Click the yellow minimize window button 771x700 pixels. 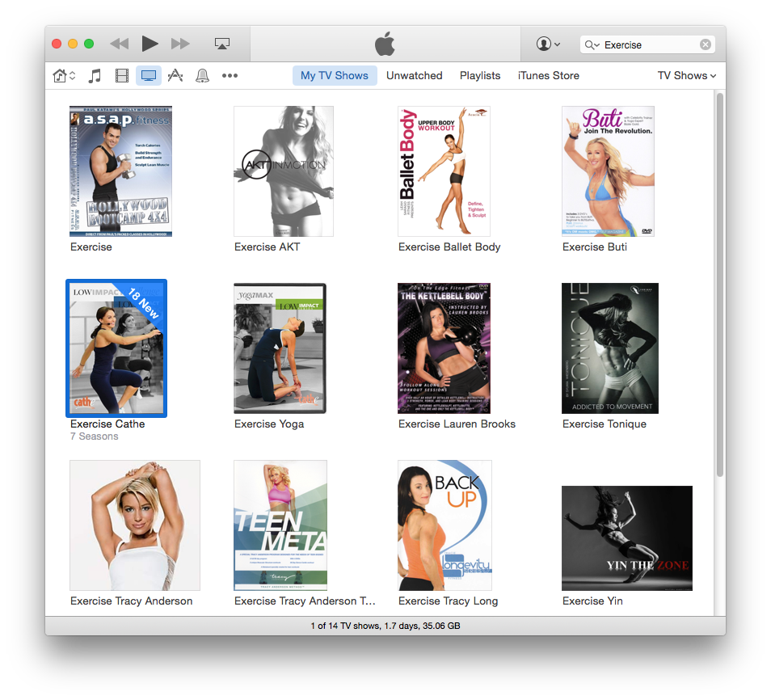(x=73, y=44)
